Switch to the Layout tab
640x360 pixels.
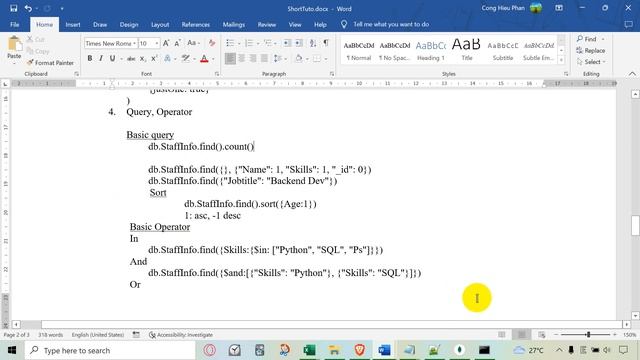point(160,24)
